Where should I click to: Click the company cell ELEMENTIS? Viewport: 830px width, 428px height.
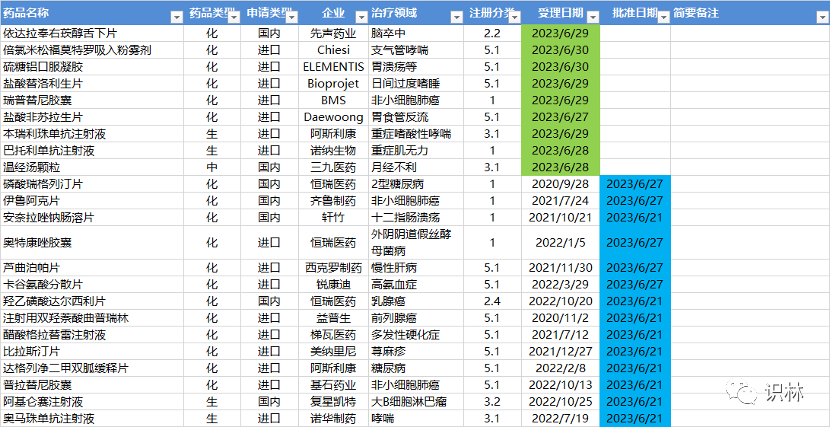pos(333,67)
